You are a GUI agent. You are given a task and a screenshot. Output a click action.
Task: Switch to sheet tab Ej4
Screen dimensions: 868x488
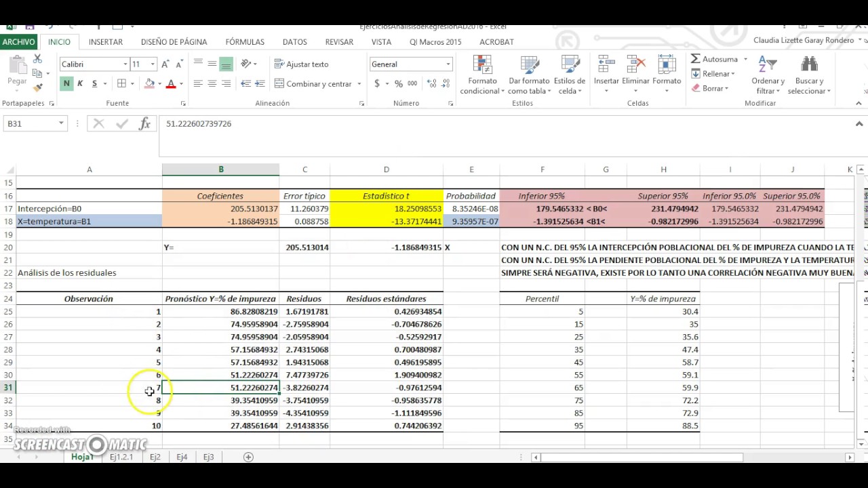coord(182,457)
